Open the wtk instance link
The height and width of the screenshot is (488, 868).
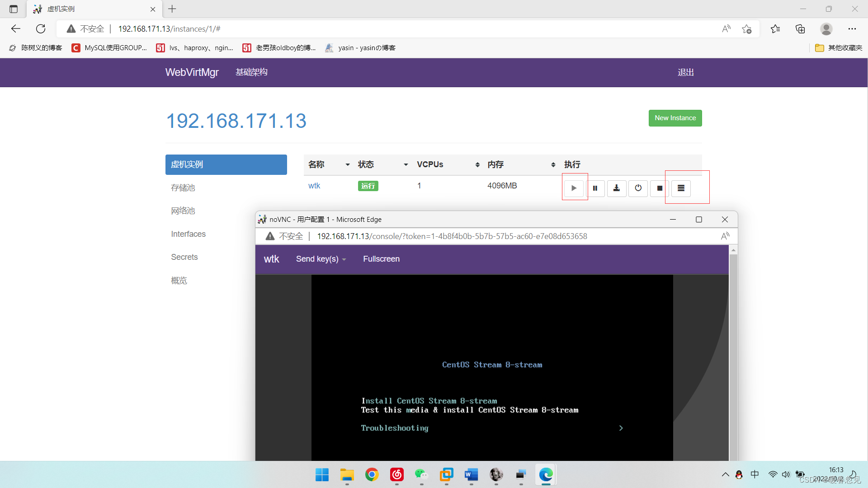[314, 186]
